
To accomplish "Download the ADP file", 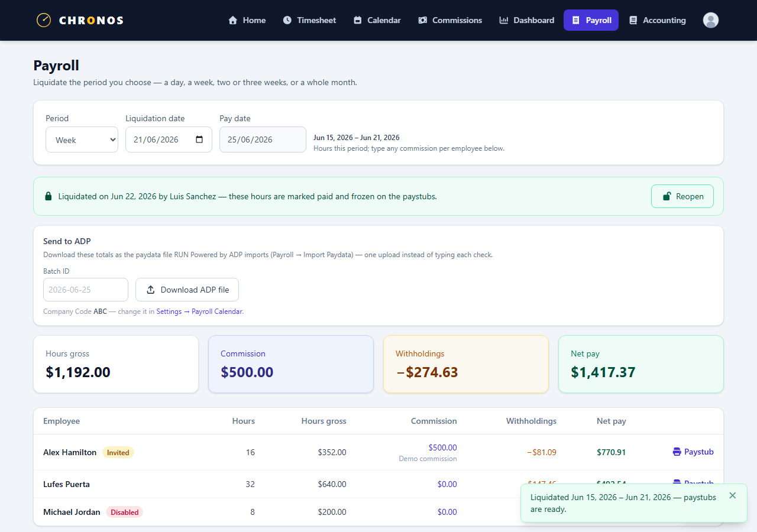I will tap(187, 290).
